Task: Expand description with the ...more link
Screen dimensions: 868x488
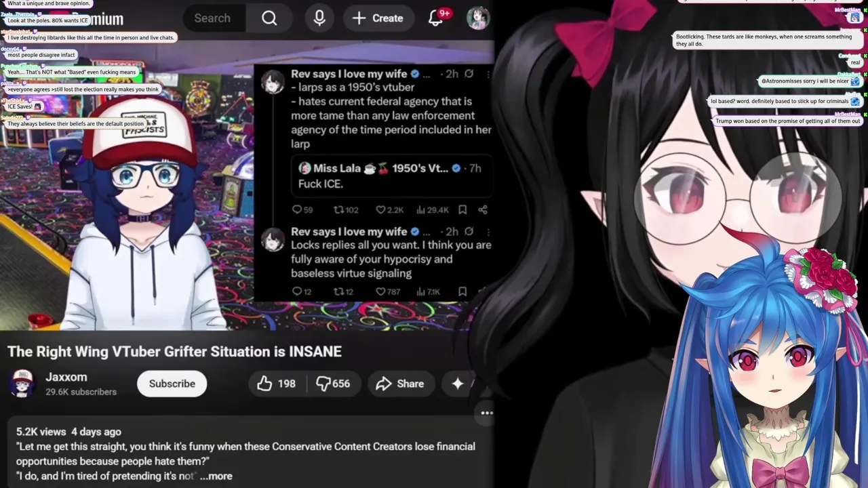Action: pos(216,476)
